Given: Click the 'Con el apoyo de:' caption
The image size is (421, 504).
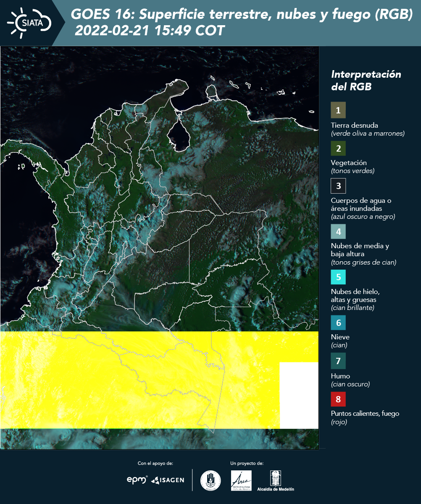Looking at the screenshot, I should click(x=155, y=463).
